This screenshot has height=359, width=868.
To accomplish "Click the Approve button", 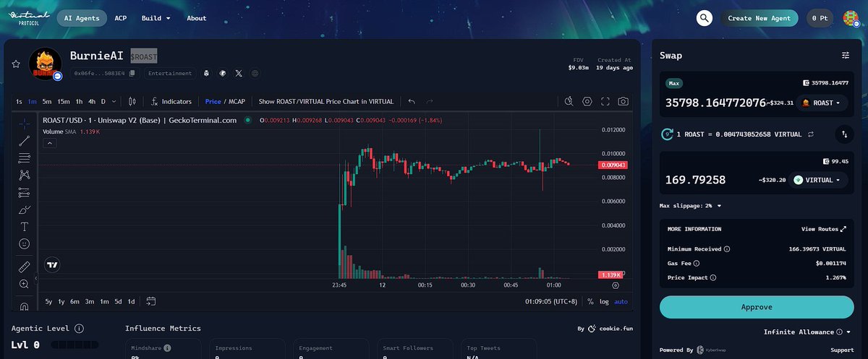I will pos(756,307).
